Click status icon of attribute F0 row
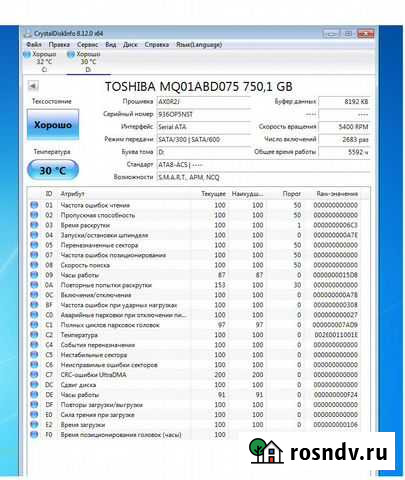Viewport: 405px width, 480px height. 34,435
